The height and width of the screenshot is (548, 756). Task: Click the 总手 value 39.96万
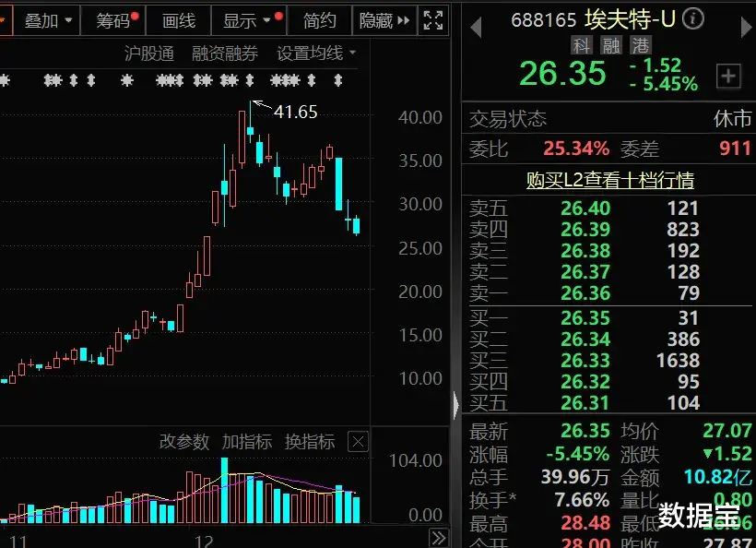pyautogui.click(x=574, y=477)
